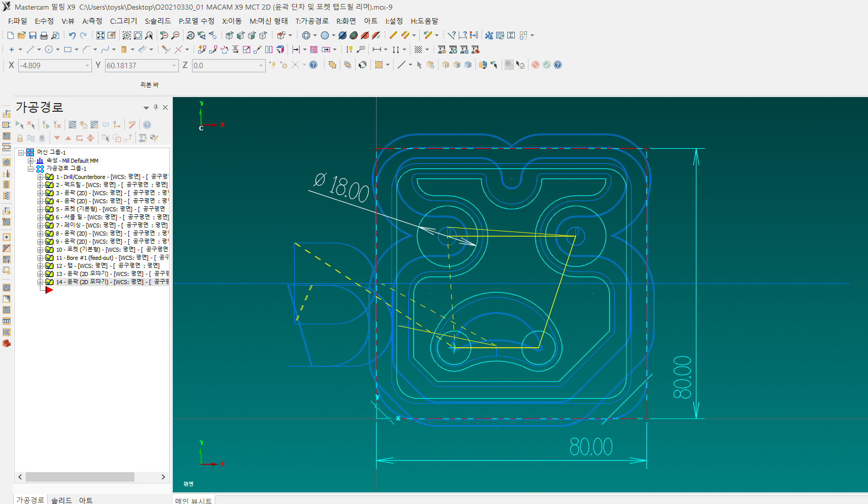This screenshot has height=504, width=868.
Task: Create a new file with toolbar icon
Action: pyautogui.click(x=11, y=35)
